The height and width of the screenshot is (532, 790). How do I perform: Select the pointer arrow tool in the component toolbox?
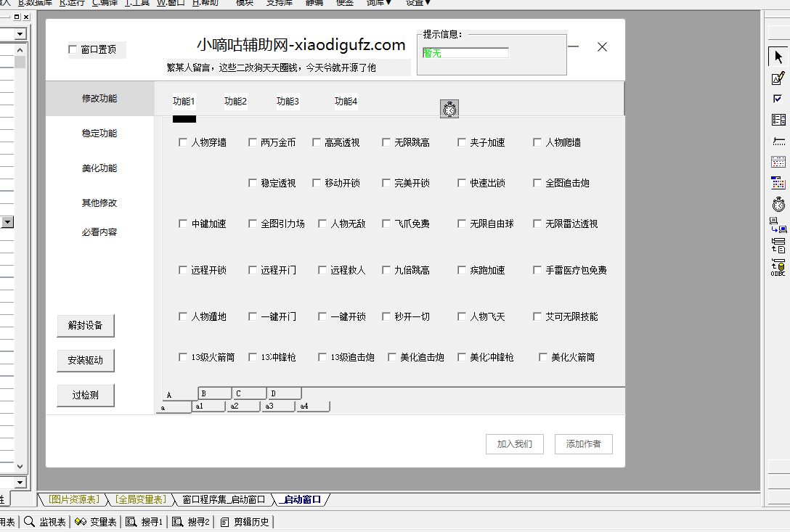click(778, 57)
